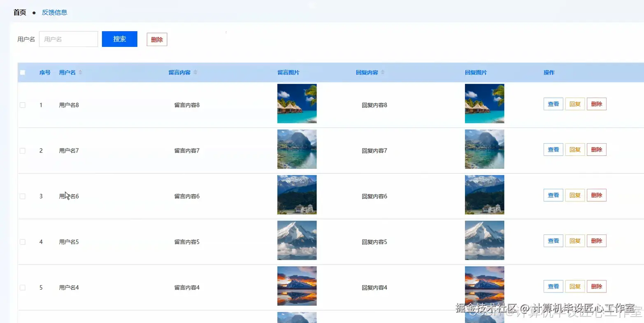Reply with 回复 for 用户名6
The width and height of the screenshot is (644, 323).
tap(575, 195)
